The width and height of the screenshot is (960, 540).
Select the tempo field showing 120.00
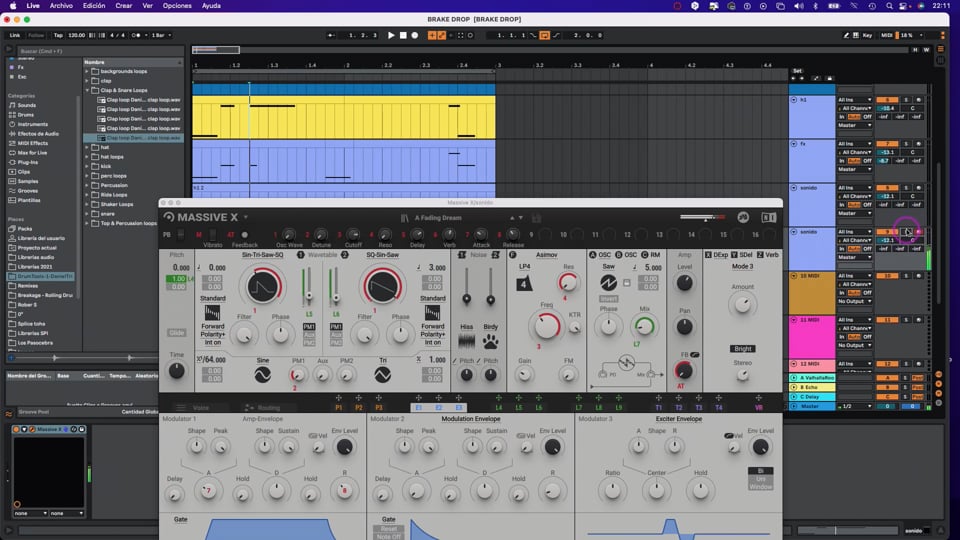coord(77,36)
